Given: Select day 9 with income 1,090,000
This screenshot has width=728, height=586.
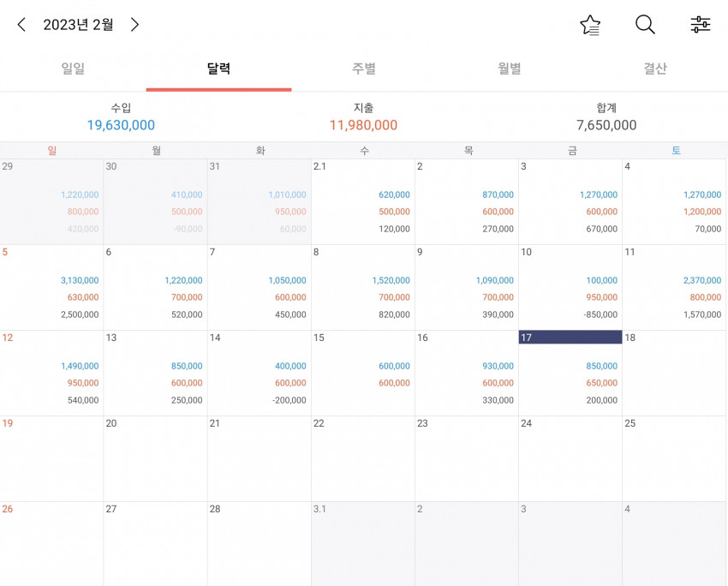Looking at the screenshot, I should tap(467, 287).
